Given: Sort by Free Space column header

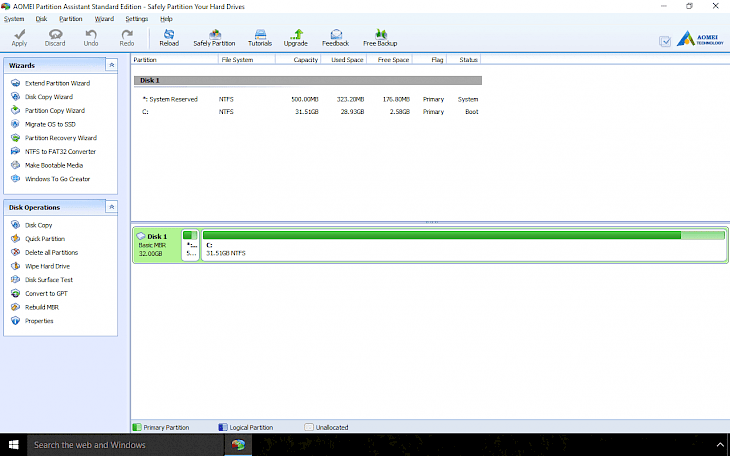Looking at the screenshot, I should [389, 60].
